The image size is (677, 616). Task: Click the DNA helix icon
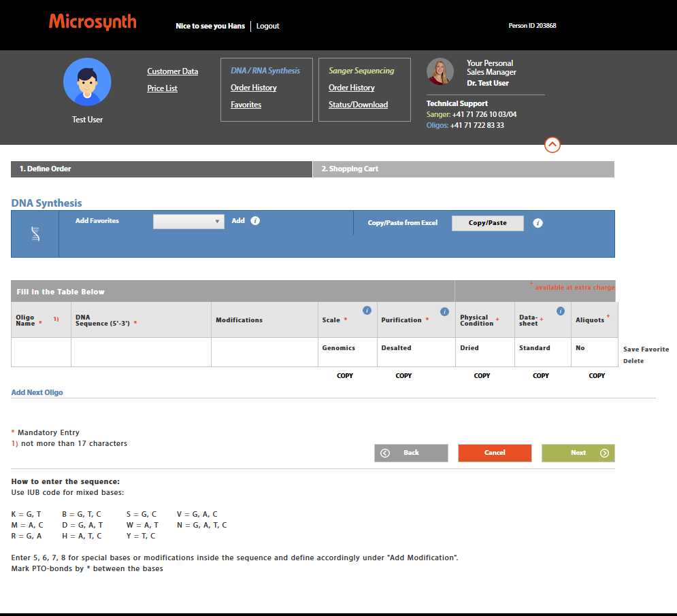[35, 234]
